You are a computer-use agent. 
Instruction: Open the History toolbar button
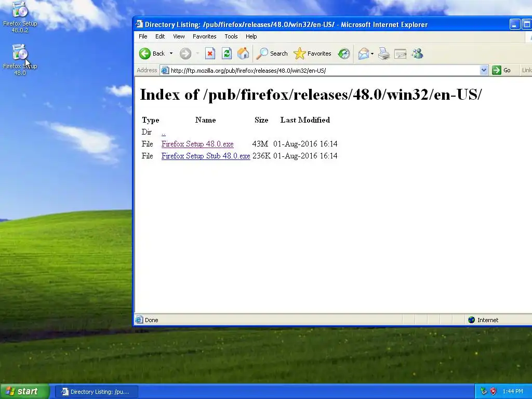344,54
